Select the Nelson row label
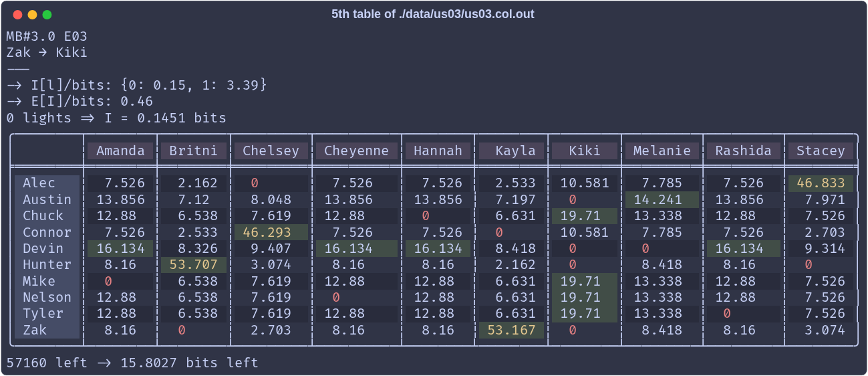This screenshot has height=376, width=868. click(47, 298)
